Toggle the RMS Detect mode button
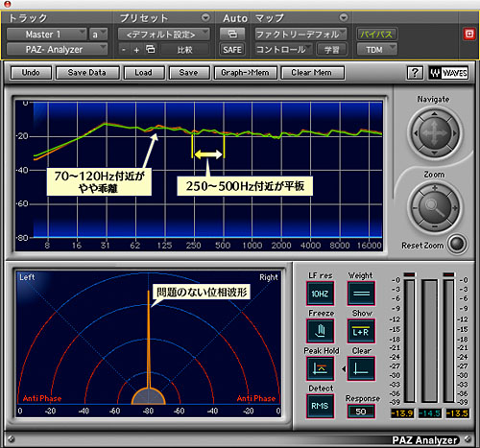 [320, 406]
